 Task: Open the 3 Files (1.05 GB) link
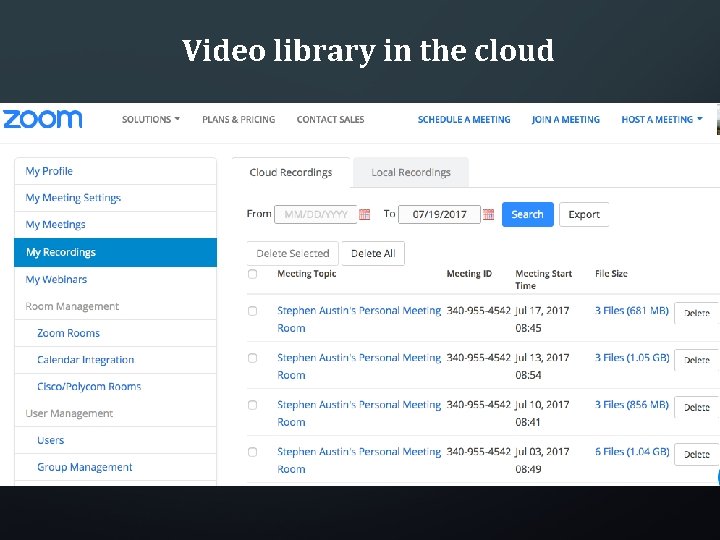[632, 357]
